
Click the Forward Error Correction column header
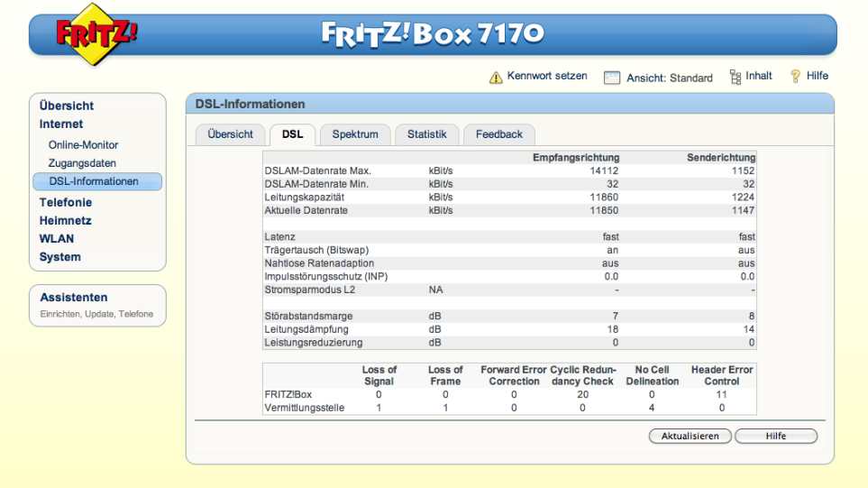click(514, 375)
